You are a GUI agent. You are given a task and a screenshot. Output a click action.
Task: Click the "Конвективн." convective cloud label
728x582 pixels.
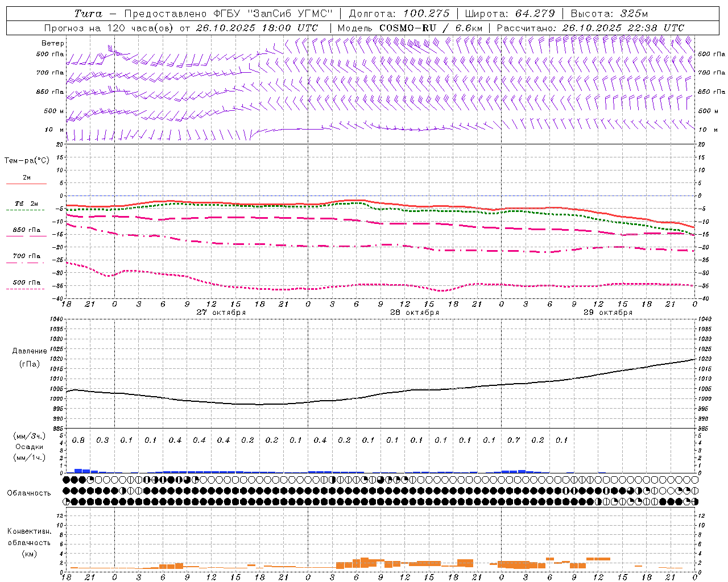point(30,531)
